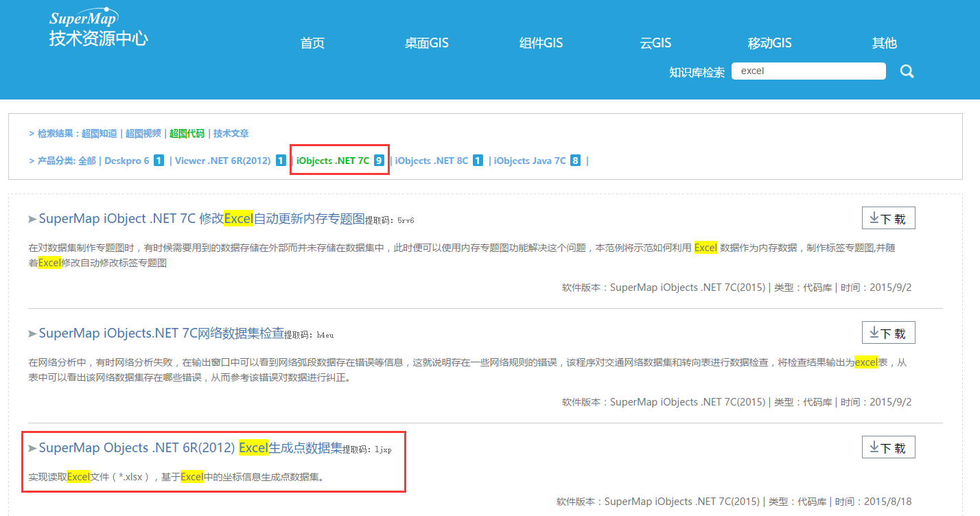Switch results to 技术文章
Image resolution: width=980 pixels, height=516 pixels.
click(x=231, y=134)
